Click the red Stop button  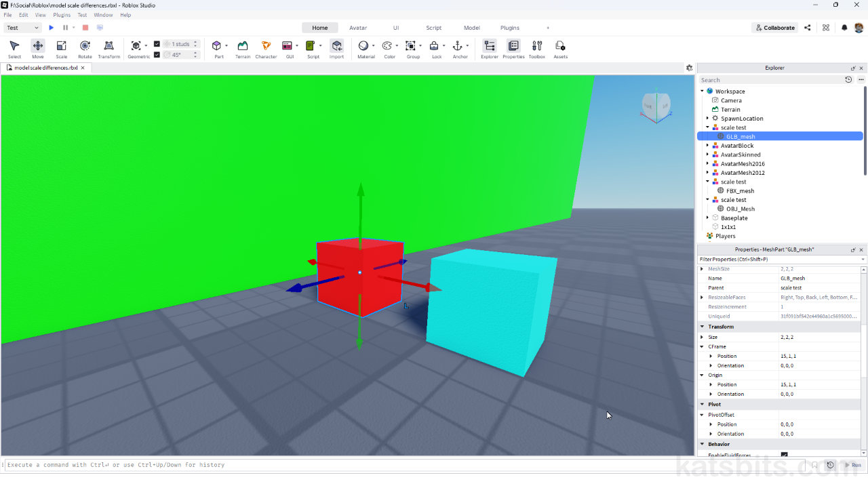(x=85, y=28)
